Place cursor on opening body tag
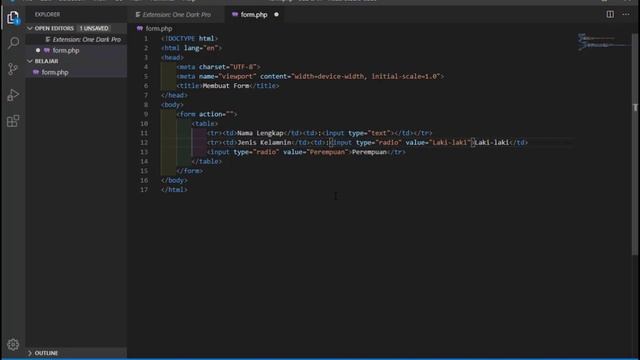The height and width of the screenshot is (360, 640). click(x=172, y=105)
